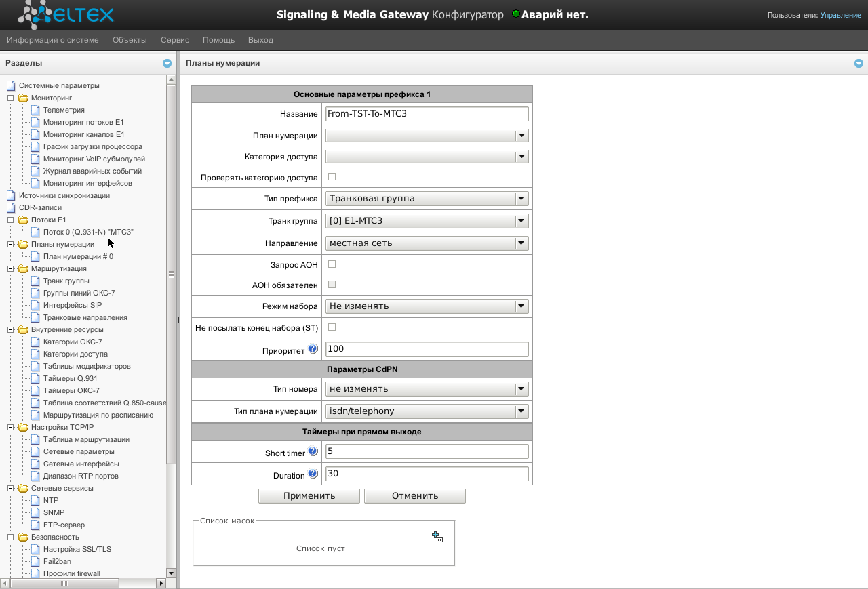Viewport: 868px width, 589px height.
Task: Open the Управление users link
Action: pos(841,15)
